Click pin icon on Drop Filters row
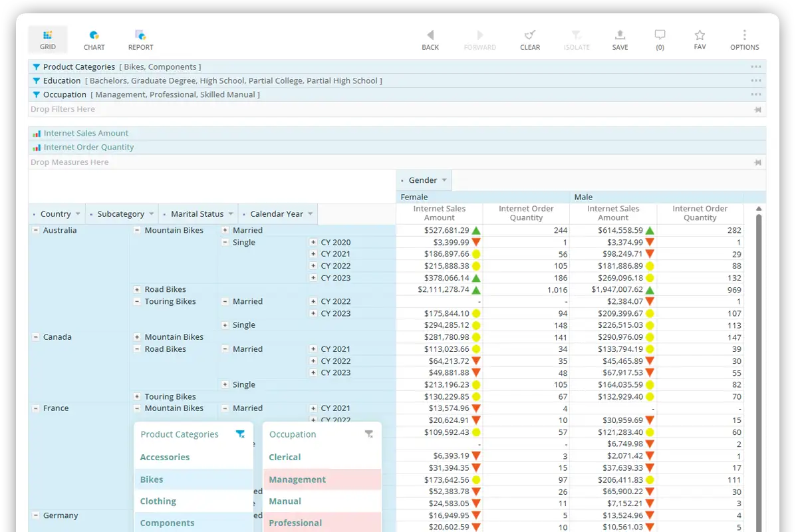This screenshot has height=532, width=798. point(757,110)
